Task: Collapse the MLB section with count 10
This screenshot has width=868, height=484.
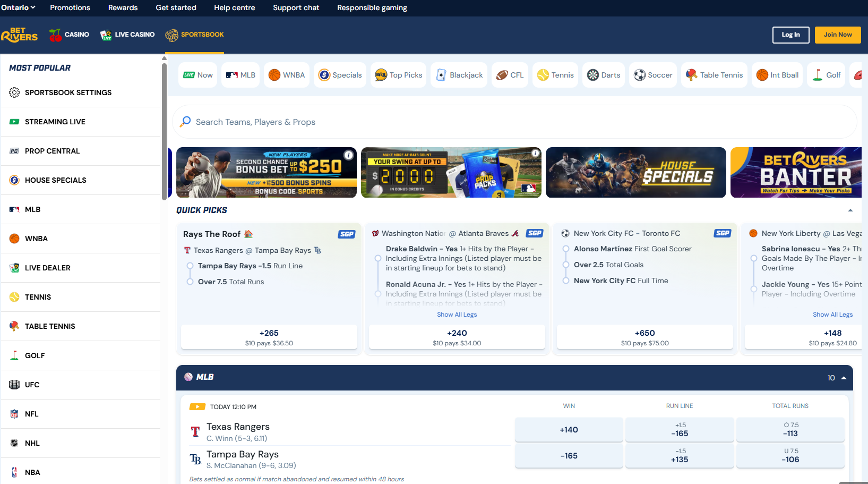Action: pyautogui.click(x=844, y=378)
